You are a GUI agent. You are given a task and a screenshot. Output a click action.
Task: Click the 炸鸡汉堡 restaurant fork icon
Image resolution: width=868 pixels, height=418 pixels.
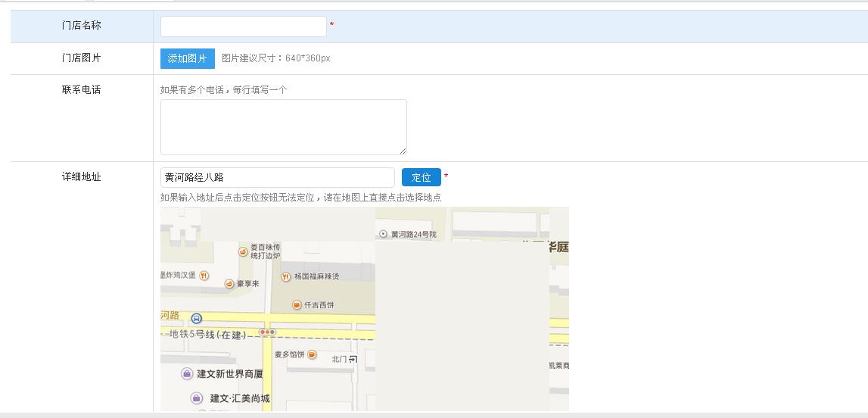pos(204,275)
